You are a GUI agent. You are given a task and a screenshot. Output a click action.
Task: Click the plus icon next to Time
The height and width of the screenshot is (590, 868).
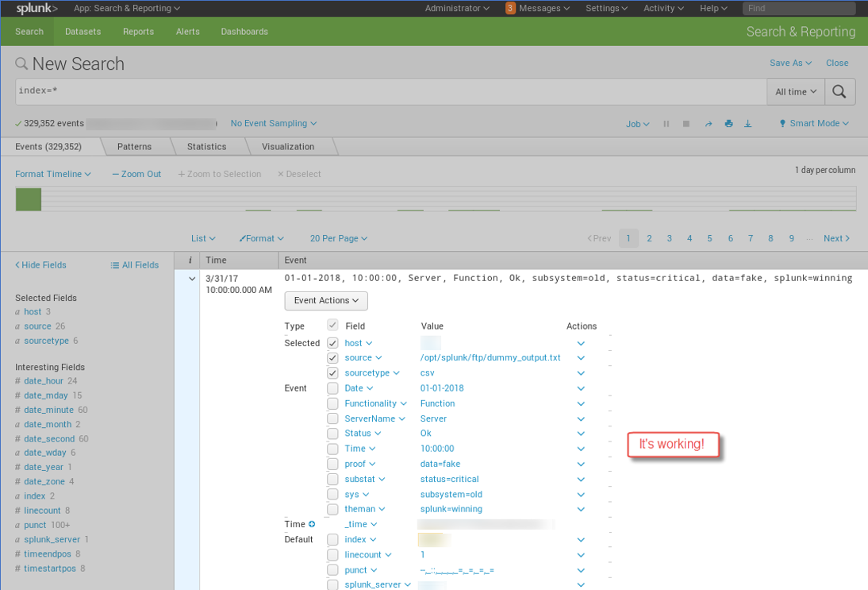tap(310, 524)
